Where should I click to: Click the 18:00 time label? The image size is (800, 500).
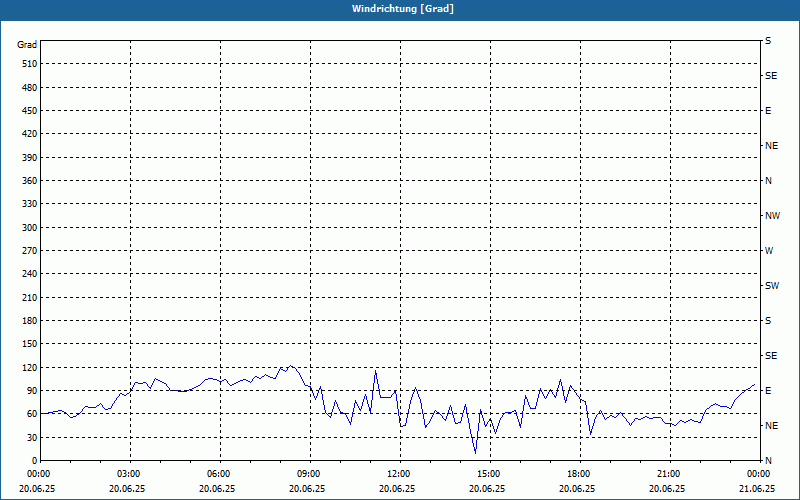580,473
